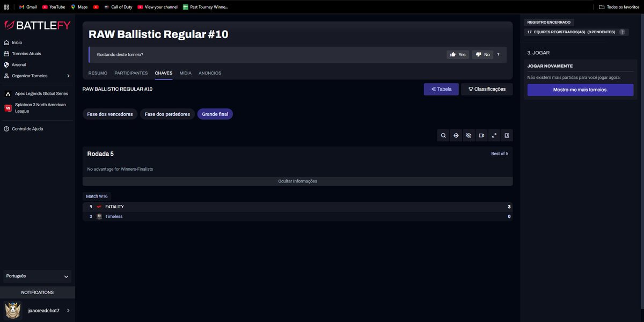The image size is (644, 322).
Task: Open Timeless team row
Action: click(298, 216)
